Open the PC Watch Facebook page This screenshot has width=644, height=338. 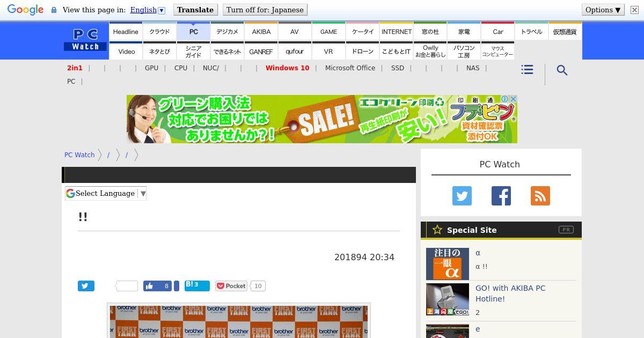pyautogui.click(x=501, y=196)
